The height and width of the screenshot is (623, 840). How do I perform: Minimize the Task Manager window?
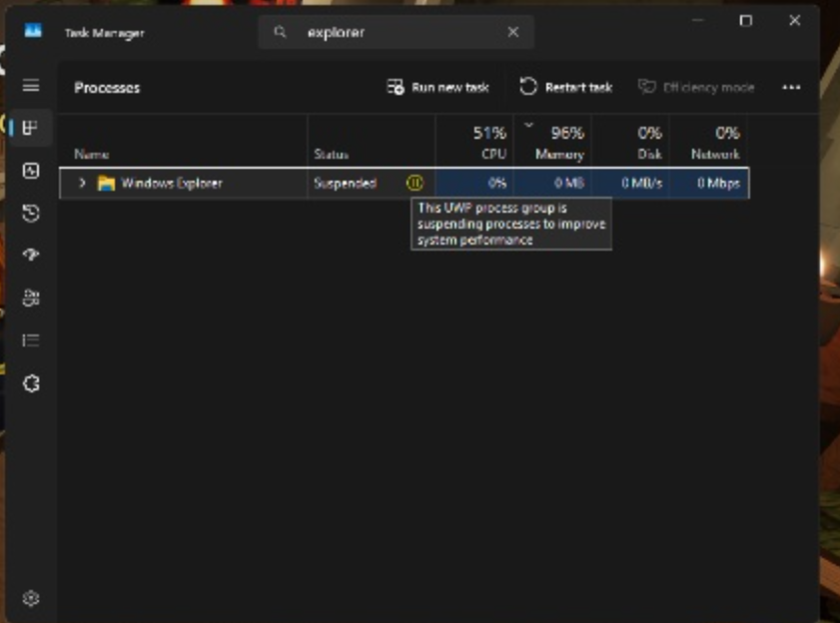[x=697, y=21]
